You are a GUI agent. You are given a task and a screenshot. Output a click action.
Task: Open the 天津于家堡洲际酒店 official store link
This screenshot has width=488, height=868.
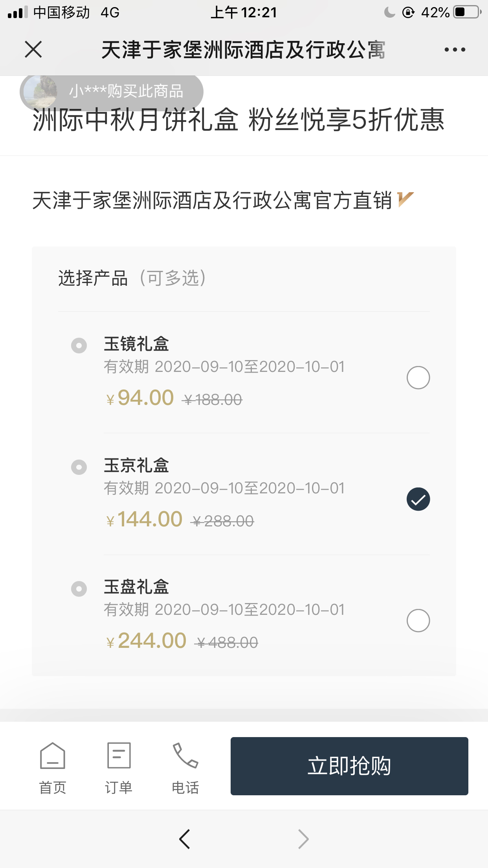pyautogui.click(x=212, y=200)
